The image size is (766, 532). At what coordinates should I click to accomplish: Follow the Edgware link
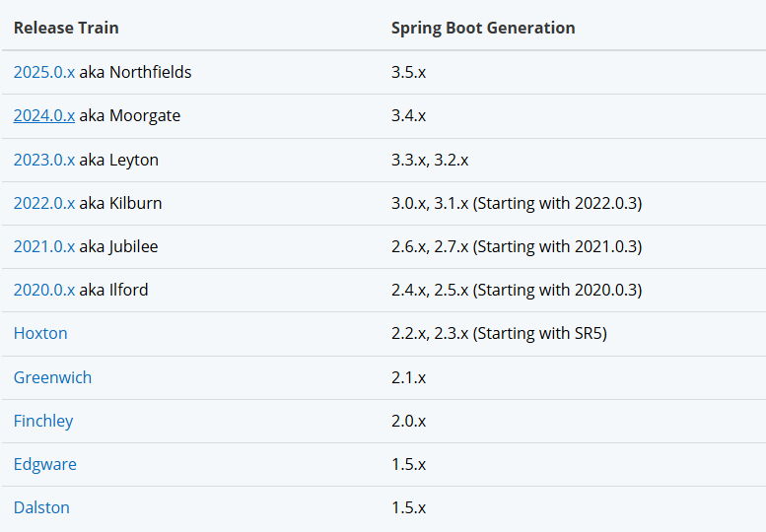point(45,465)
